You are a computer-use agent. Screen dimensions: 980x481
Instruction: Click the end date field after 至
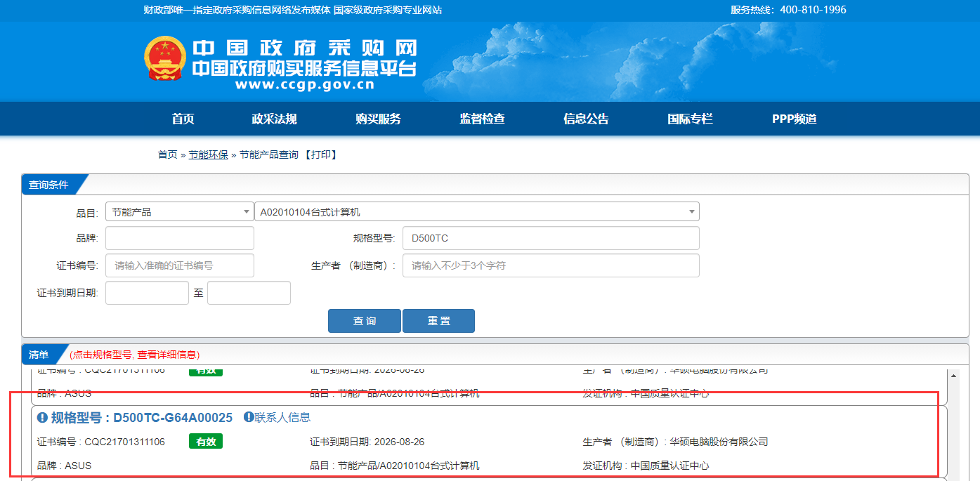click(249, 293)
